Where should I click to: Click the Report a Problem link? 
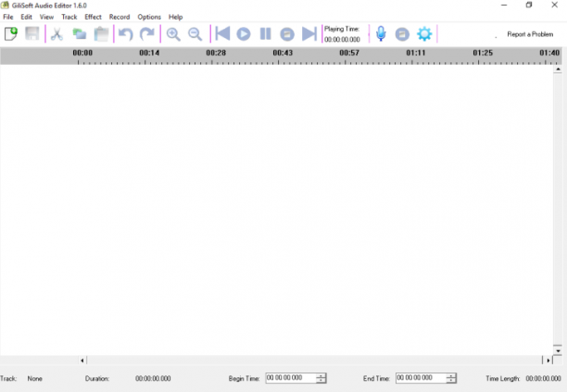pos(530,34)
